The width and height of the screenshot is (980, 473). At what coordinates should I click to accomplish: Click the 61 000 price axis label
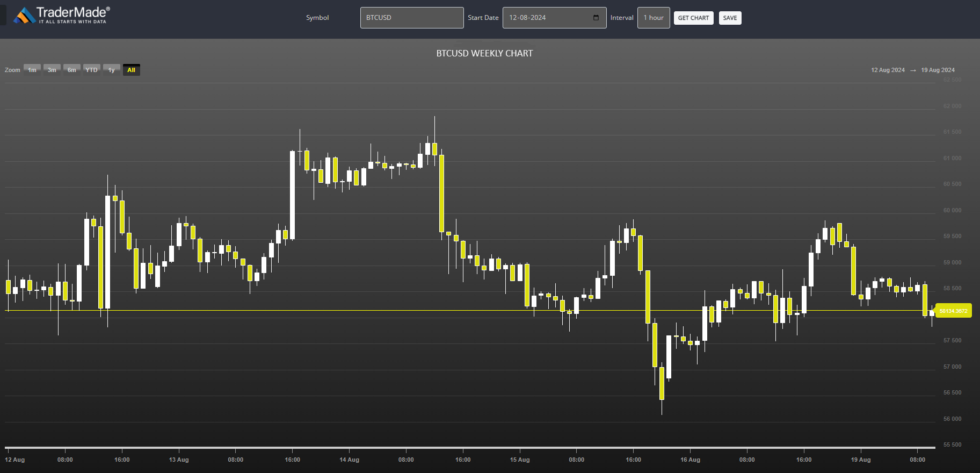[952, 158]
